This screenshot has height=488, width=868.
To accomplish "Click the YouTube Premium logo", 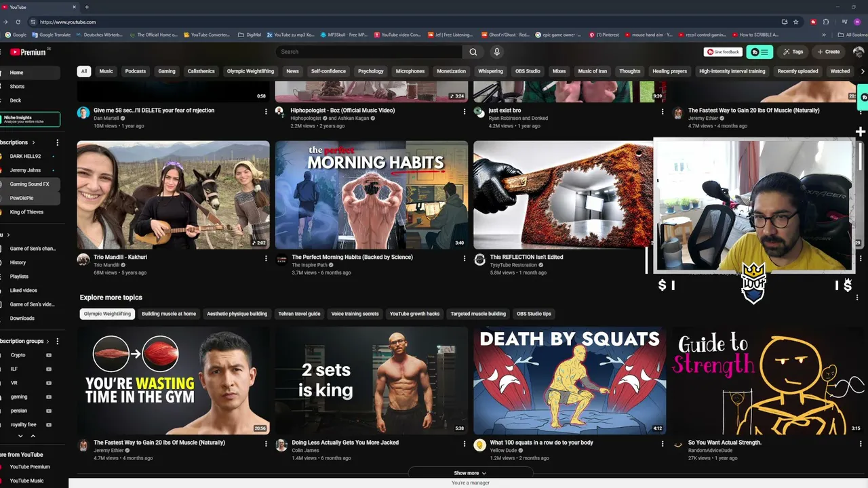I will [30, 52].
